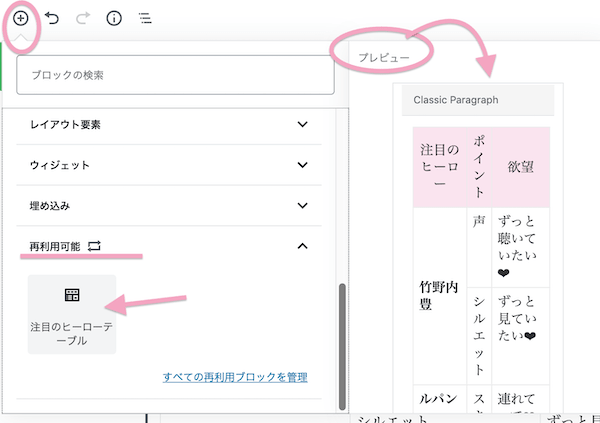Click the ずっと聴いていたい cell

click(x=520, y=247)
